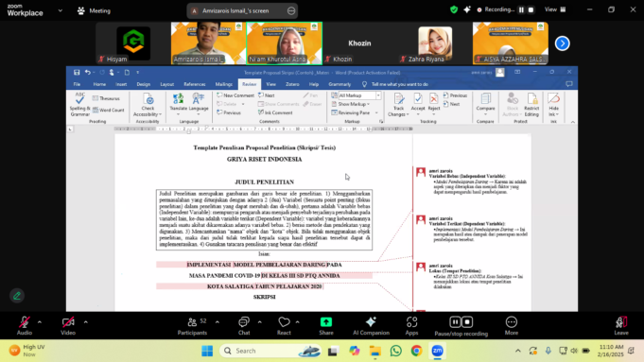This screenshot has height=362, width=644.
Task: Show next participants with blue arrow
Action: coord(563,43)
